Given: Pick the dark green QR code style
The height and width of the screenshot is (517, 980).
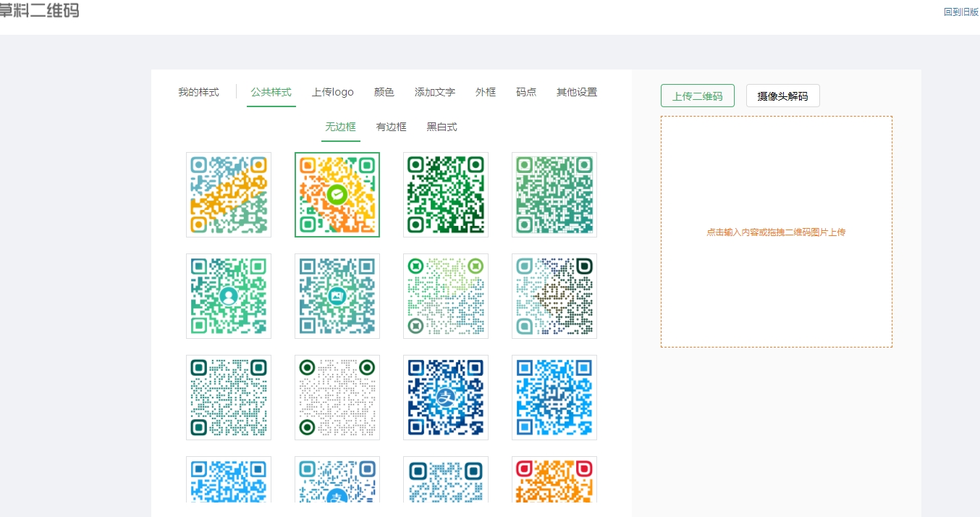Looking at the screenshot, I should [446, 195].
